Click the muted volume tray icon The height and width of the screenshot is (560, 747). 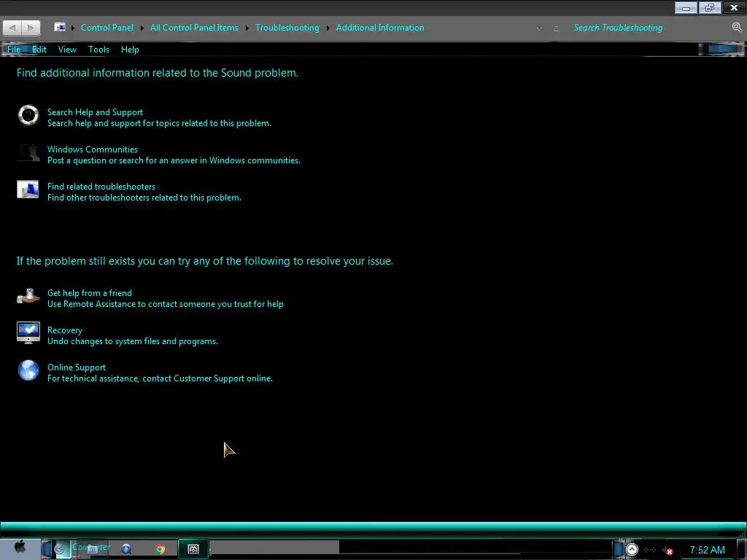(668, 551)
